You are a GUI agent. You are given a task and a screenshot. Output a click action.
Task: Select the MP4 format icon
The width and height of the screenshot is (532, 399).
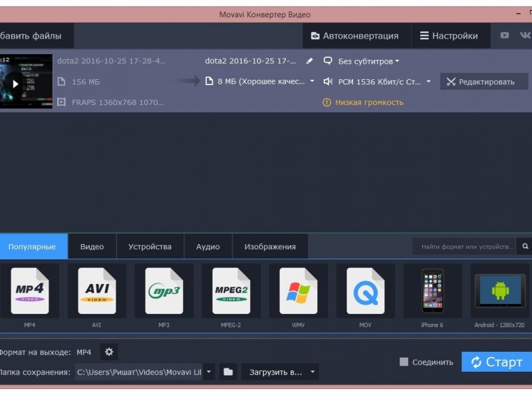pyautogui.click(x=29, y=291)
